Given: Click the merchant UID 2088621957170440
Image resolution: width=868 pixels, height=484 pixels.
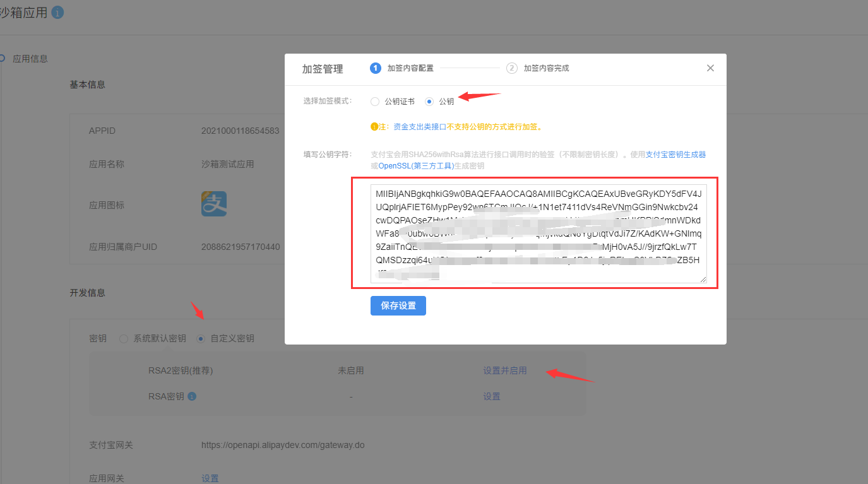Looking at the screenshot, I should (241, 247).
